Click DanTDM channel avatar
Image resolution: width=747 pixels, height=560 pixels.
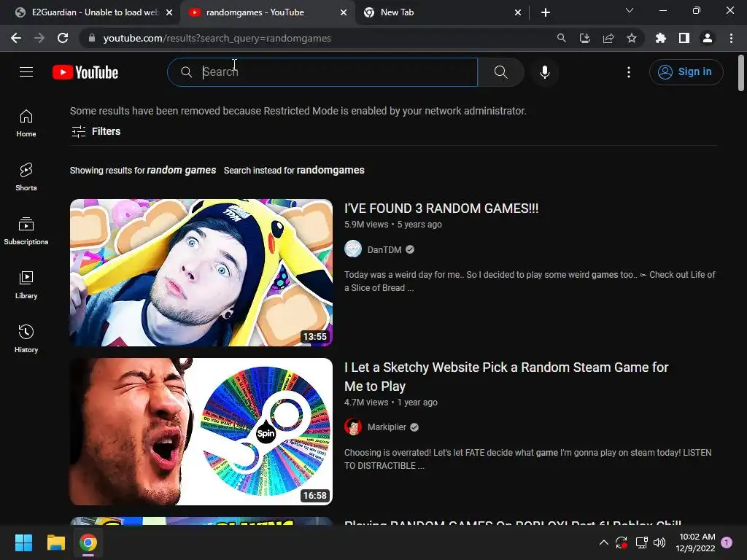[x=353, y=249]
